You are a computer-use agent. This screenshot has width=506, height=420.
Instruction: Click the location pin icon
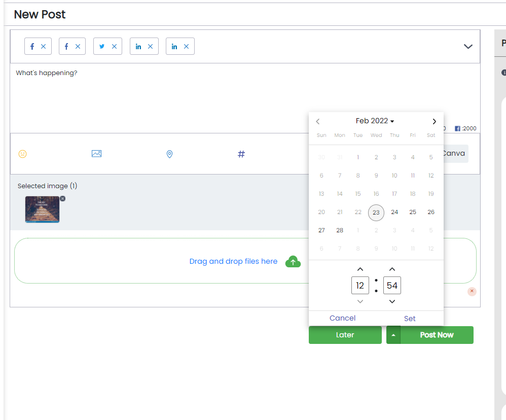coord(169,154)
